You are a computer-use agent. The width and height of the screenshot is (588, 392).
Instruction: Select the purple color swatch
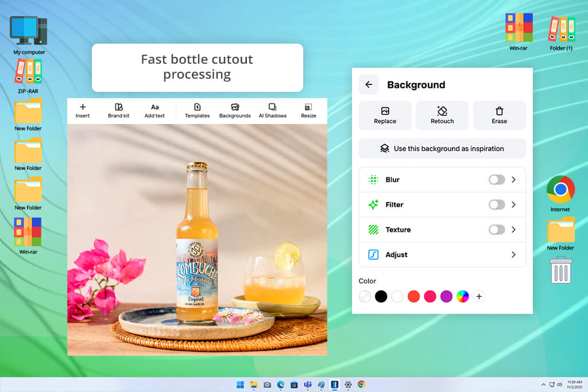pyautogui.click(x=446, y=296)
